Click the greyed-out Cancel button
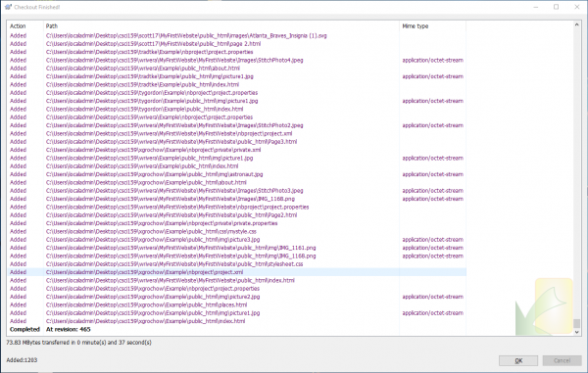The image size is (588, 373). [x=562, y=360]
